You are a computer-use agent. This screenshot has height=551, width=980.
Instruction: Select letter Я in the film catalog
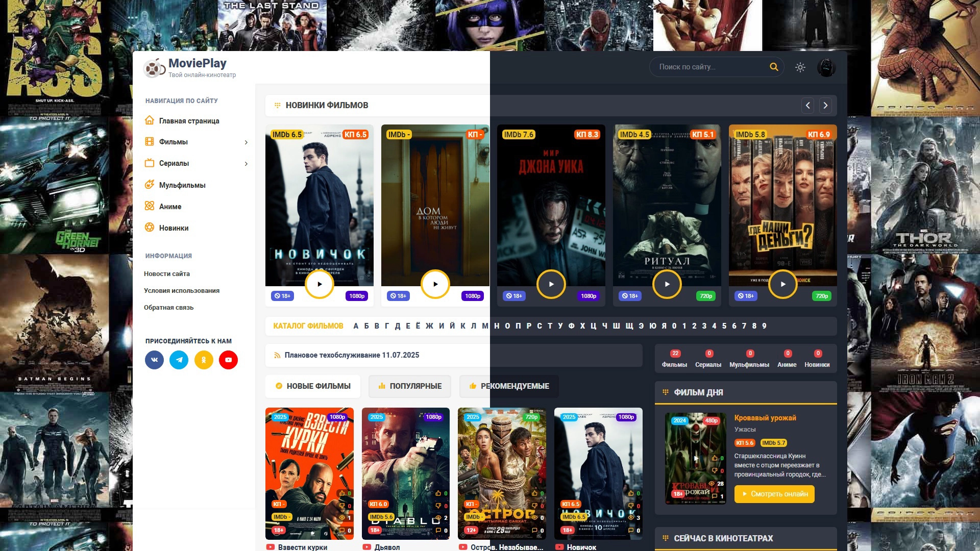click(x=664, y=326)
